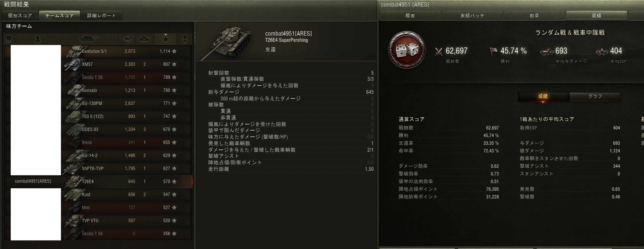Sort by damage dealt gun icon
Screen dimensions: 644x249
tap(127, 39)
